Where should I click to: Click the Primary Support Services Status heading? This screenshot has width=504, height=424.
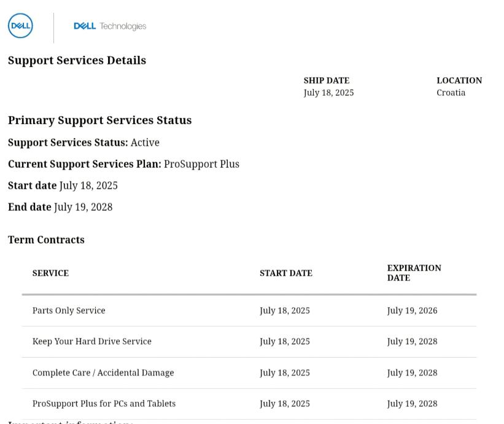tap(99, 120)
